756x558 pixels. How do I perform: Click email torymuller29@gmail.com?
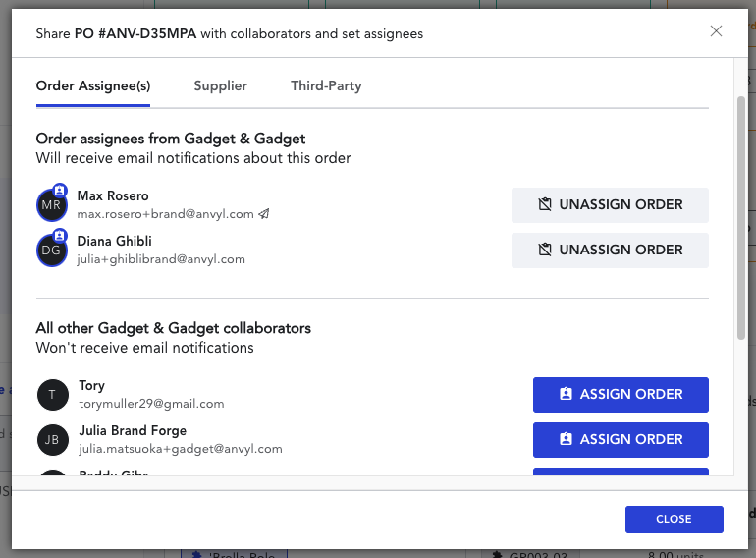[x=151, y=404]
